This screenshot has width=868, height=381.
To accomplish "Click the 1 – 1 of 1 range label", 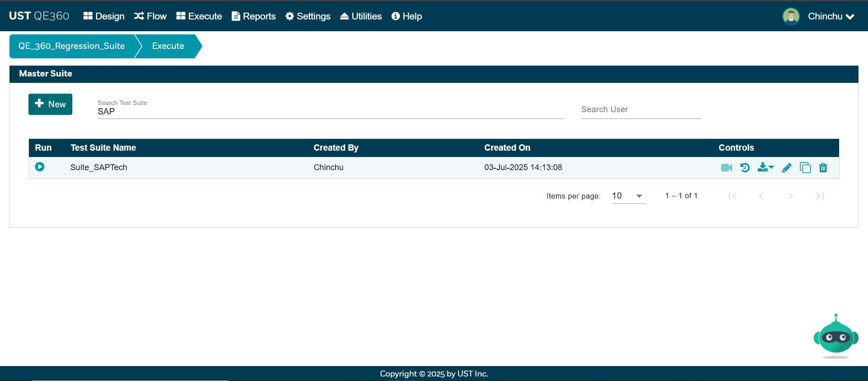I will coord(681,196).
